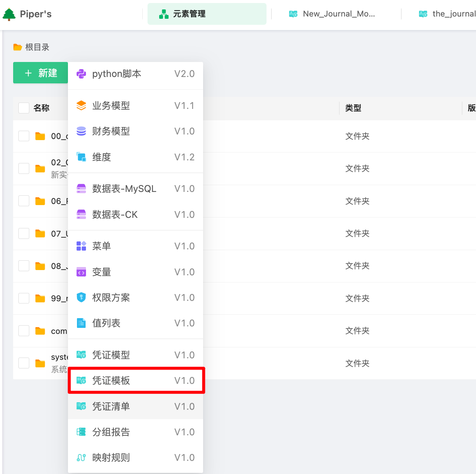Toggle the select-all checkbox beside 名称
This screenshot has width=476, height=474.
[24, 108]
